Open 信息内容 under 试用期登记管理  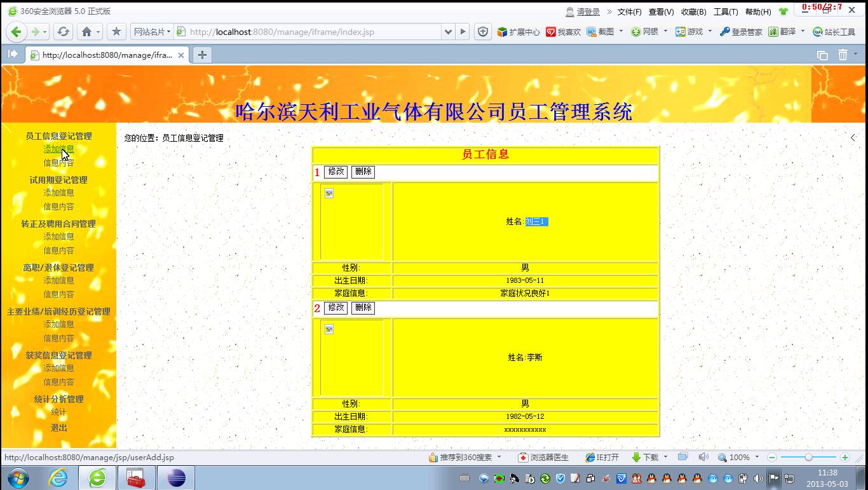coord(58,207)
